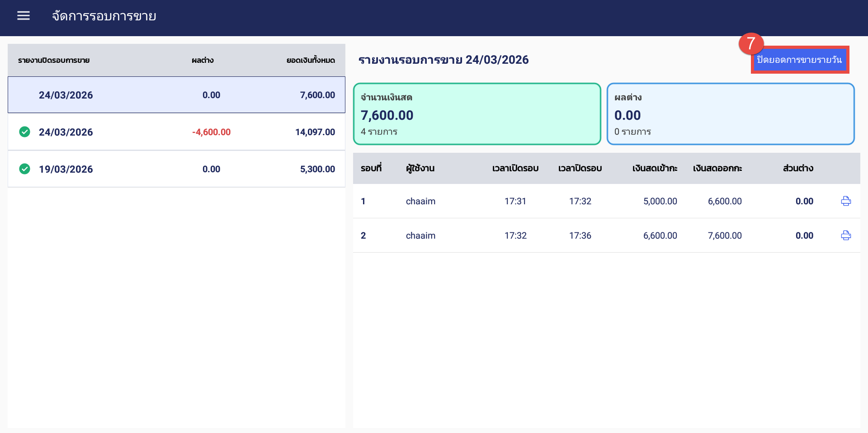This screenshot has height=433, width=868.
Task: Click the เวลาเปิดรอบ column header
Action: tap(515, 168)
